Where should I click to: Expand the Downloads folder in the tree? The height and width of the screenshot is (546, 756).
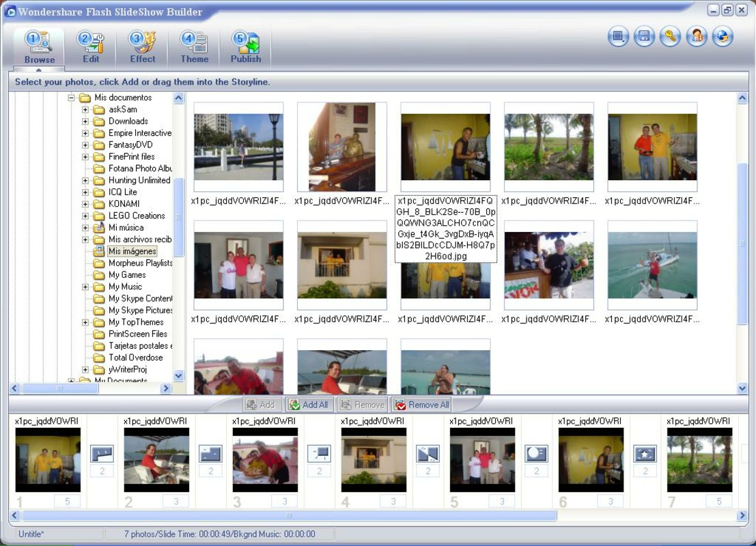84,121
